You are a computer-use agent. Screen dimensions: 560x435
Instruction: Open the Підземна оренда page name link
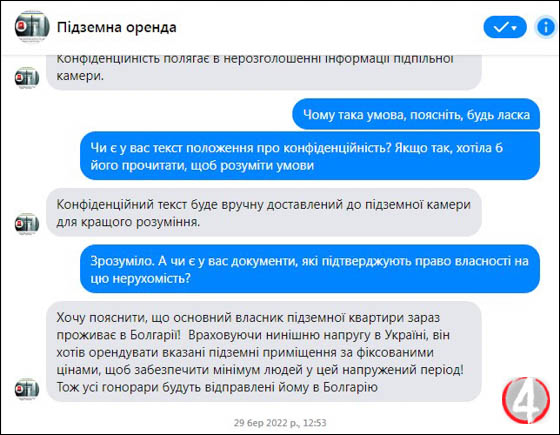(116, 28)
